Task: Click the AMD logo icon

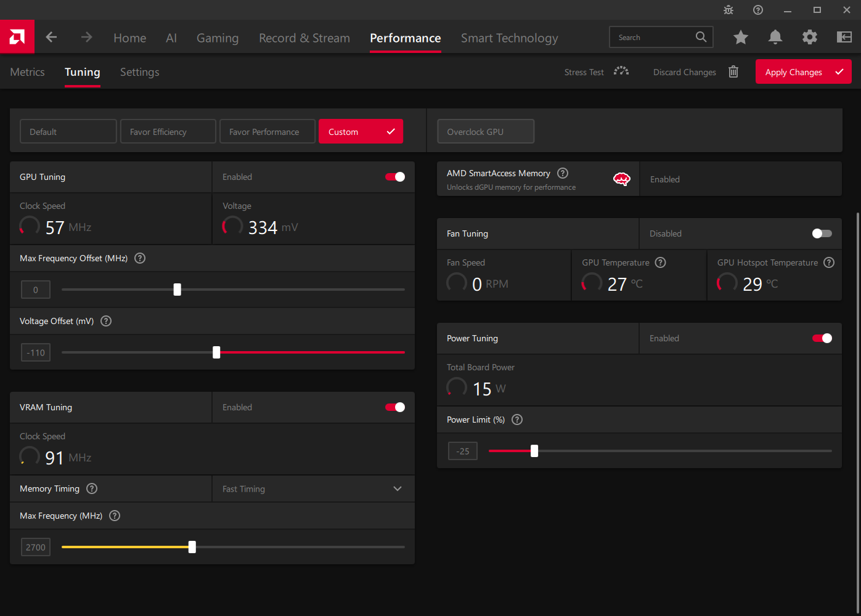Action: (17, 37)
